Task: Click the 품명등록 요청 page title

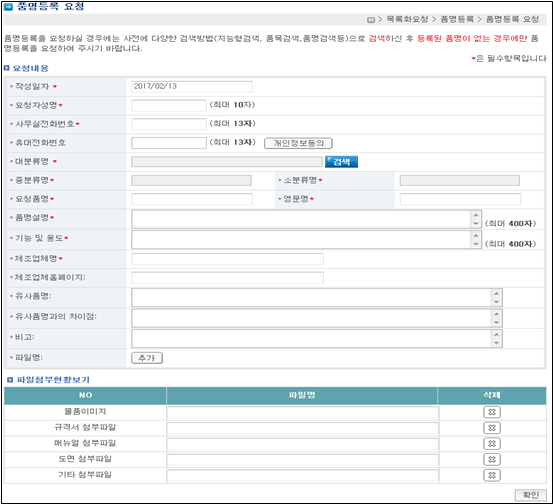Action: coord(50,6)
